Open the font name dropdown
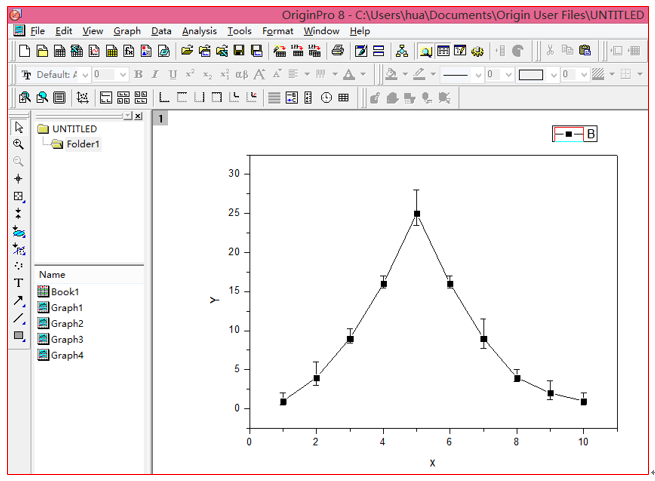 click(84, 75)
